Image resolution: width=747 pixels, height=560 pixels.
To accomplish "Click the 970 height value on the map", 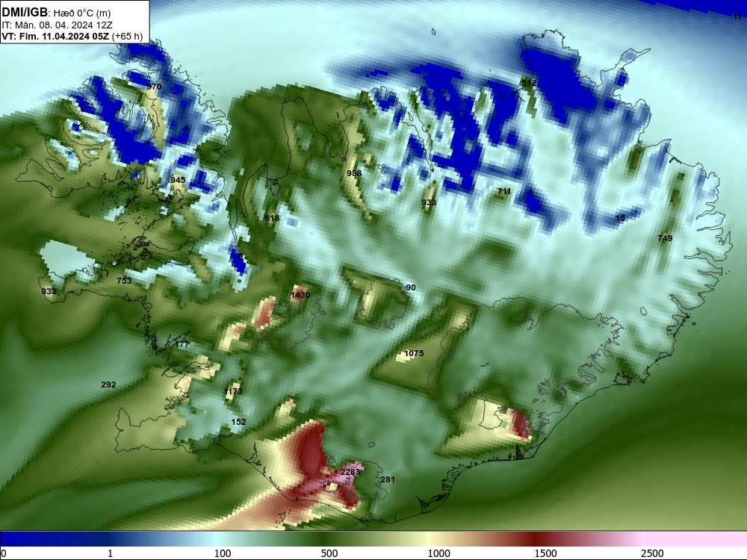I will (x=154, y=87).
